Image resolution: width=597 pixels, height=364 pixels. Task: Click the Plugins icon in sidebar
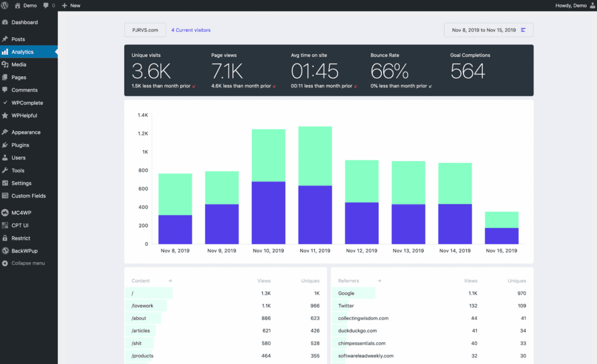click(x=5, y=145)
